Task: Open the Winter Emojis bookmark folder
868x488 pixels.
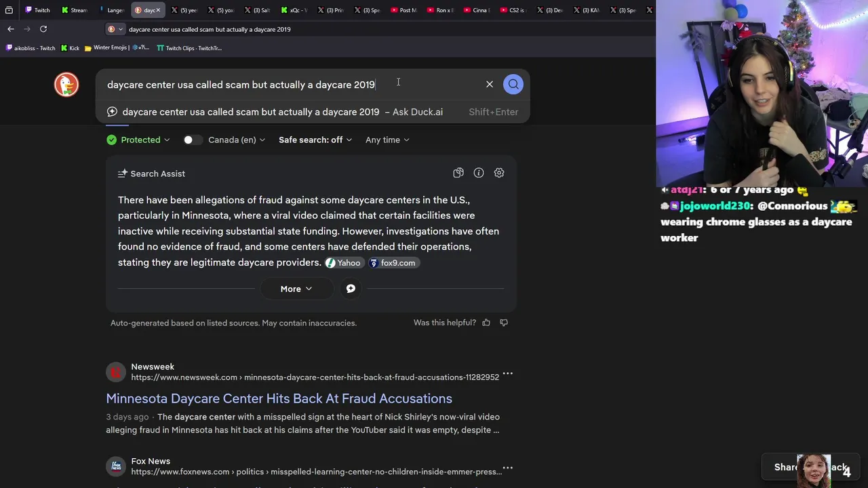Action: [x=117, y=48]
